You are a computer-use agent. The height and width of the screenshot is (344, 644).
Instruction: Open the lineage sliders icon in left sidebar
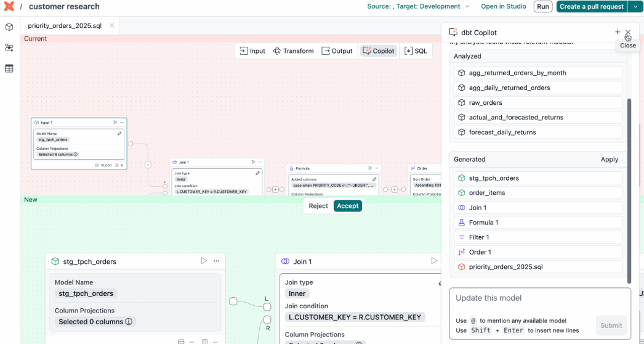point(9,47)
